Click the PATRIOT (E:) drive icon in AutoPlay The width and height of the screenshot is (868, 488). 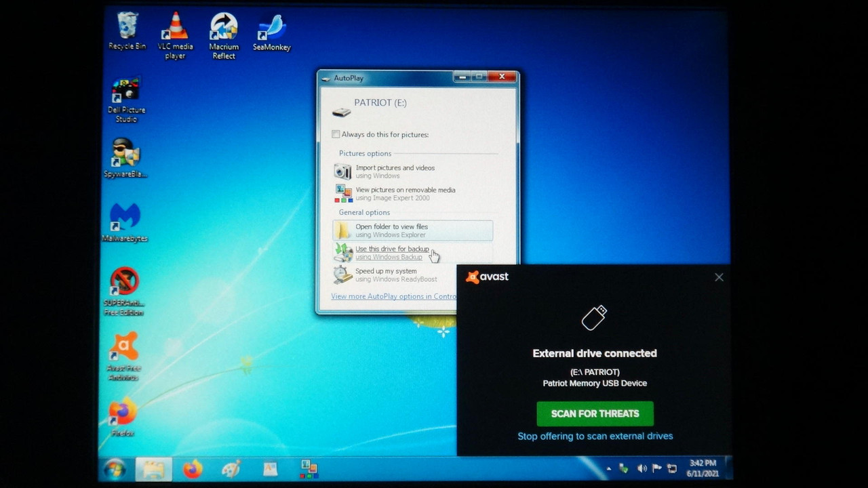click(x=341, y=110)
